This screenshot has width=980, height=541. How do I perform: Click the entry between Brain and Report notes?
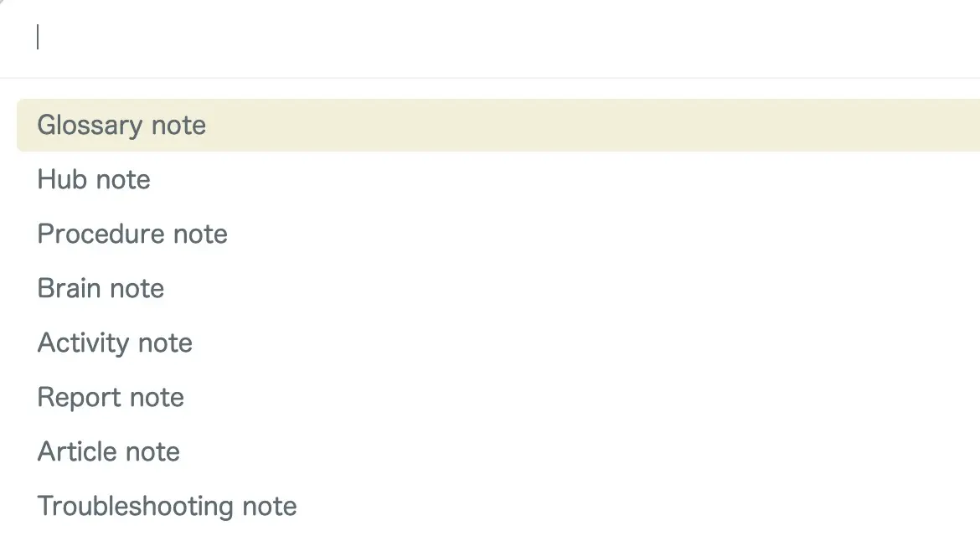115,343
